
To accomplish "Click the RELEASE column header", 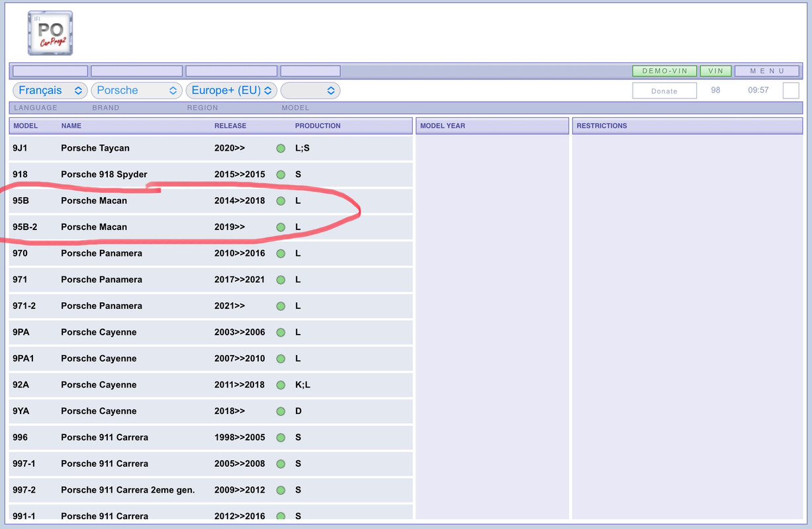I will 230,126.
